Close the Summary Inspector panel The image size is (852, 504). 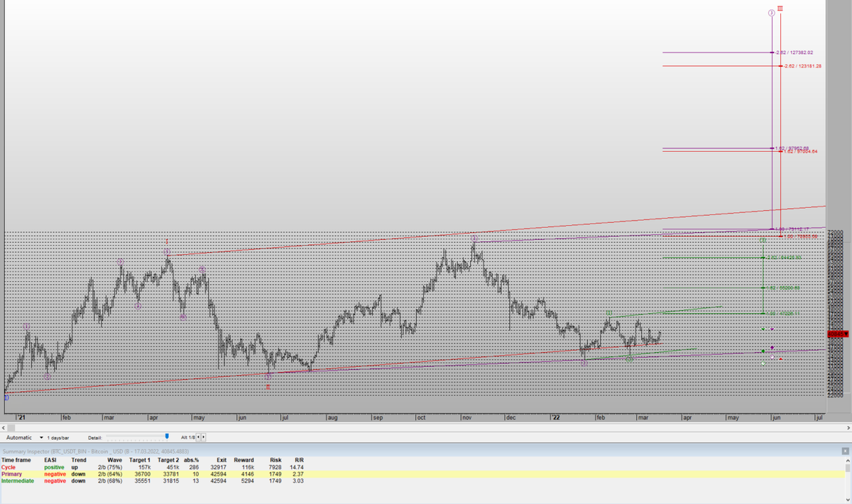click(x=846, y=451)
